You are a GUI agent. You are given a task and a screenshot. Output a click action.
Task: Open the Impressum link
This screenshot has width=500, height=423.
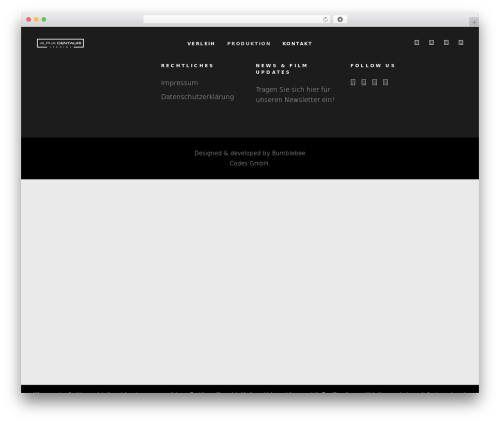pyautogui.click(x=179, y=83)
